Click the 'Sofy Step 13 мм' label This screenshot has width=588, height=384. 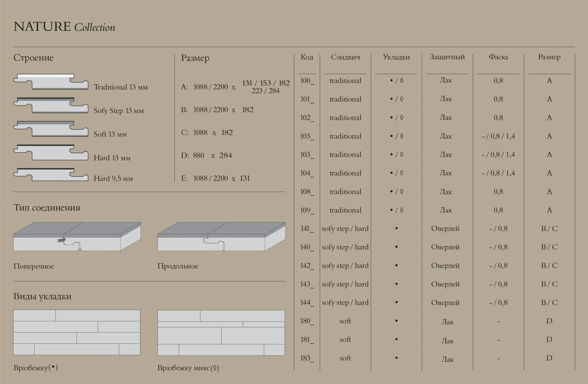[x=119, y=111]
